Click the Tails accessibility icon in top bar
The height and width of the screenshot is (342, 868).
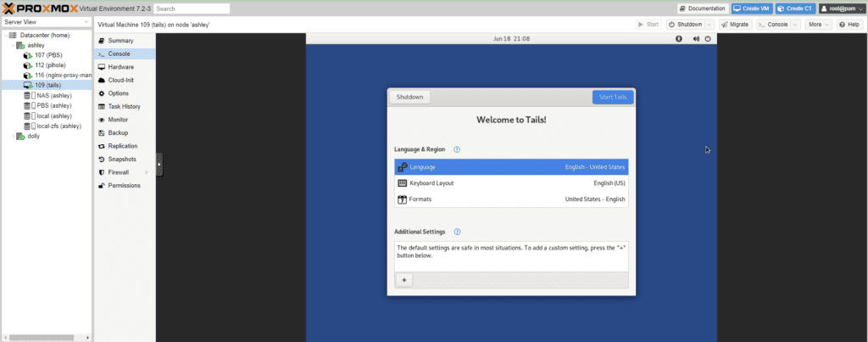tap(679, 39)
